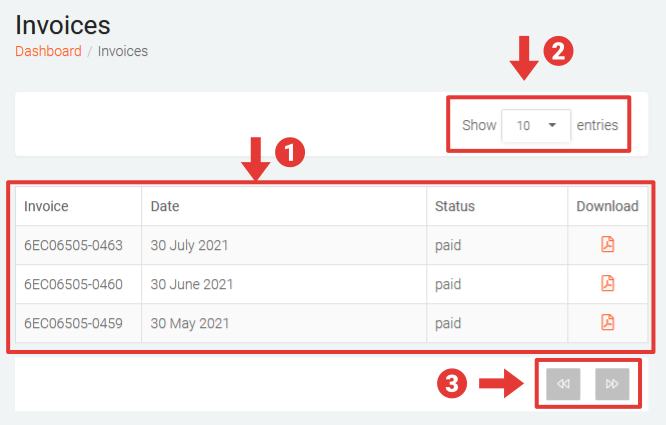Select invoice number 6EC06505-0460
Screen dimensions: 666x425
73,284
